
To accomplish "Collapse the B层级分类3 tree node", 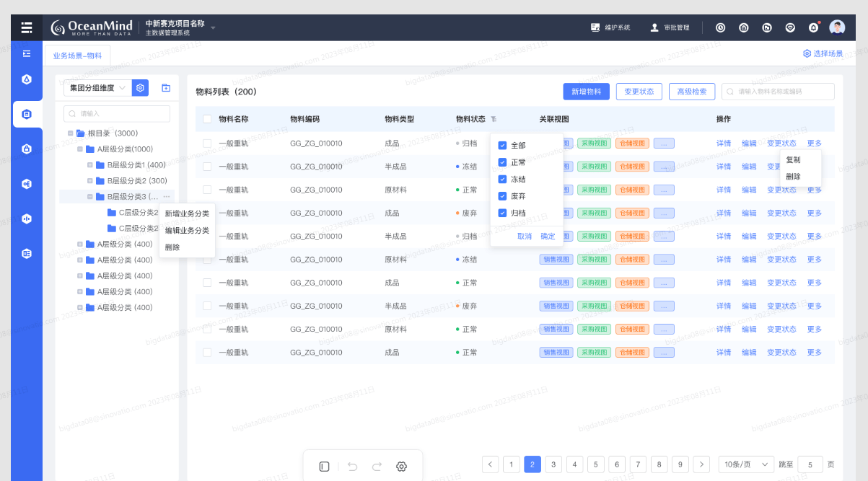I will tap(90, 196).
